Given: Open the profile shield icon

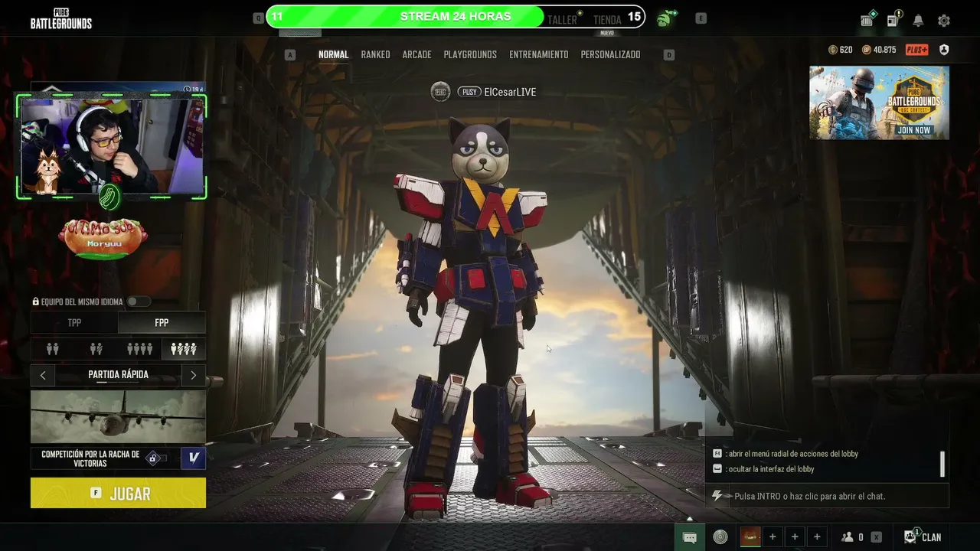Looking at the screenshot, I should tap(944, 50).
